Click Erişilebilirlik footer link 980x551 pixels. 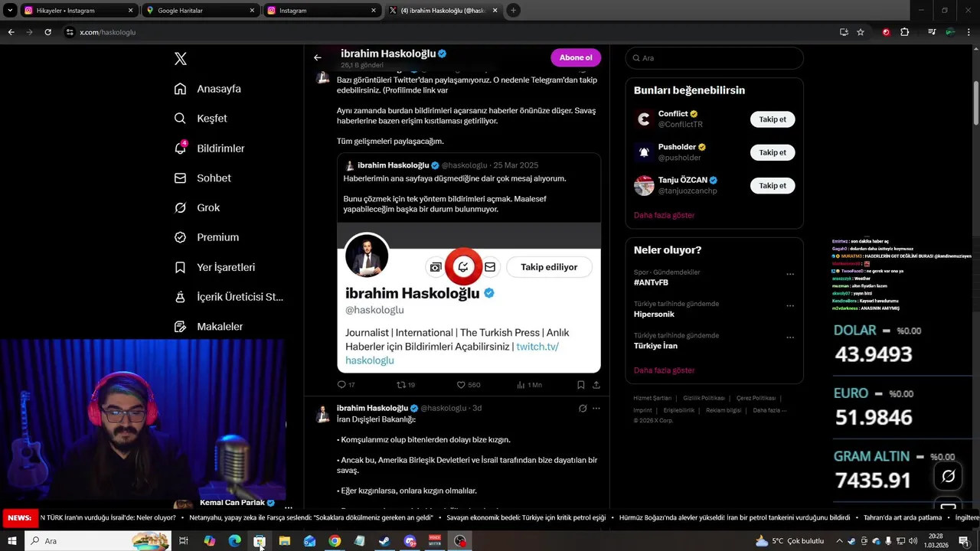678,410
